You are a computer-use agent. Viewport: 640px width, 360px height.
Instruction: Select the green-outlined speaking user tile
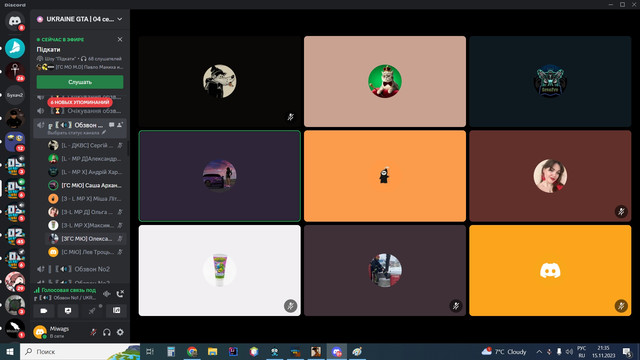coord(220,176)
